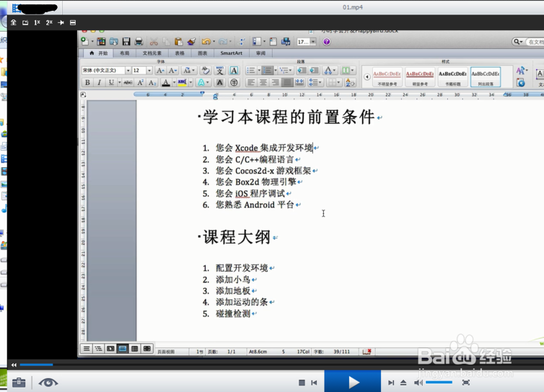Click the character border icon
The image size is (544, 392).
point(234,71)
